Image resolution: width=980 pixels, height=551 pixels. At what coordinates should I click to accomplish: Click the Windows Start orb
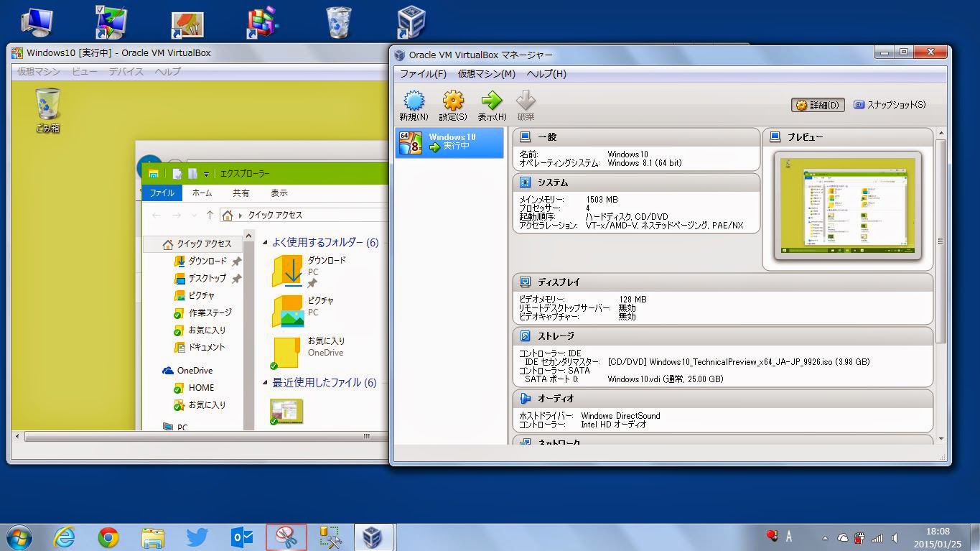click(19, 537)
